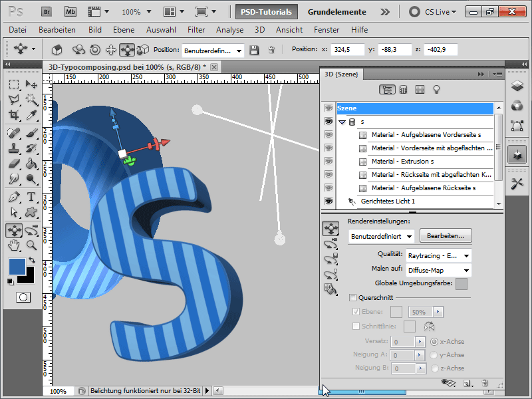Select the Rectangular Marquee tool

click(x=13, y=84)
